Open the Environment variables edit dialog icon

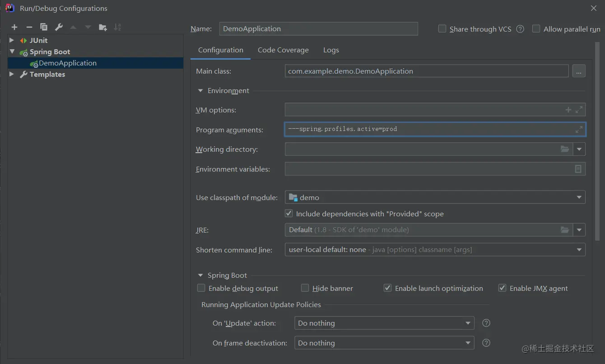pyautogui.click(x=578, y=169)
